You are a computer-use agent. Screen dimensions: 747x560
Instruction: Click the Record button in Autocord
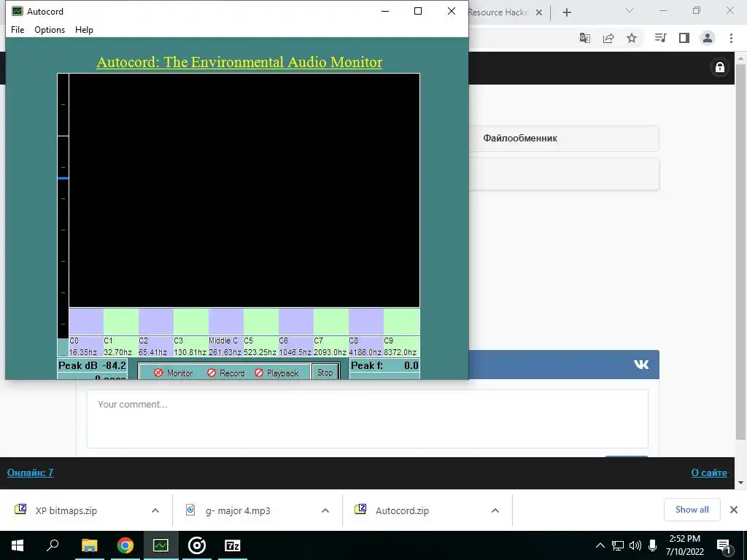tap(226, 373)
